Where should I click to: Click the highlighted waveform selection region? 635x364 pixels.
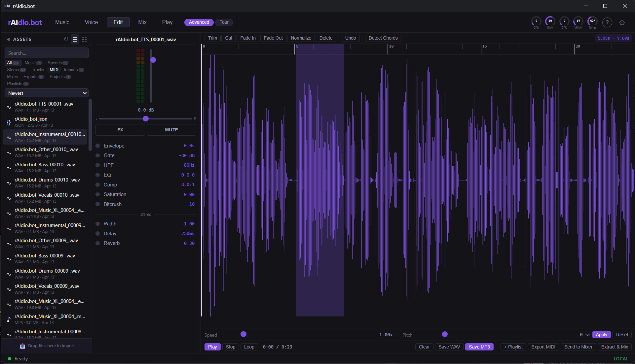tap(320, 180)
